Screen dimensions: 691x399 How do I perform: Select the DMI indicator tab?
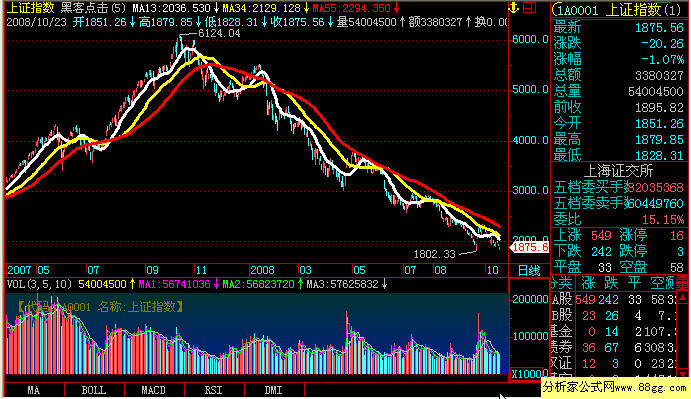pos(274,390)
